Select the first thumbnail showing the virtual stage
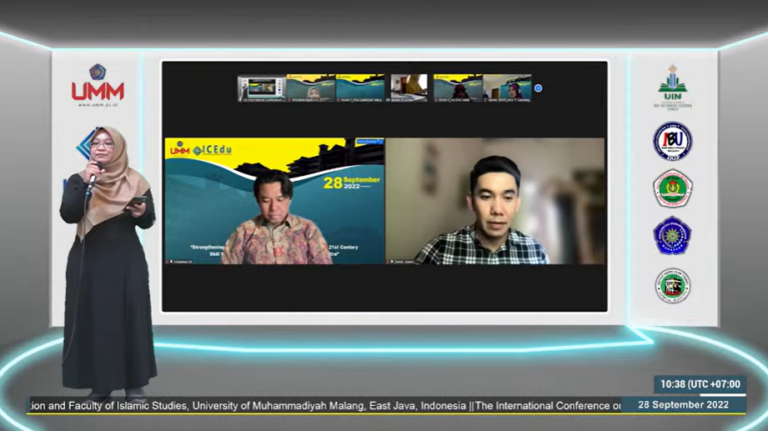This screenshot has height=431, width=768. coord(262,88)
